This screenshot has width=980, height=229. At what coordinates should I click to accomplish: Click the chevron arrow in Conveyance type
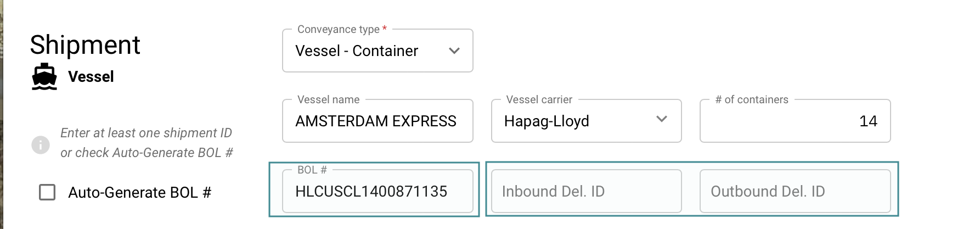coord(454,51)
